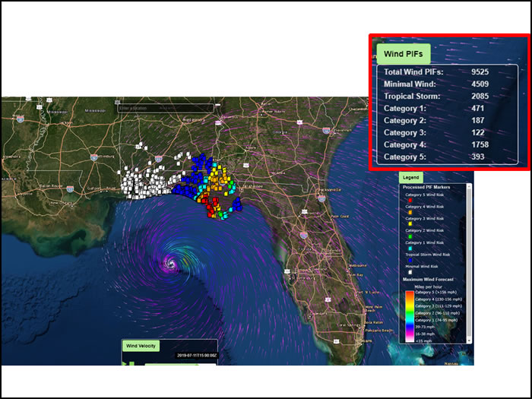Click the Wind Velocity panel tab
Viewport: 532px width, 399px height.
click(141, 346)
